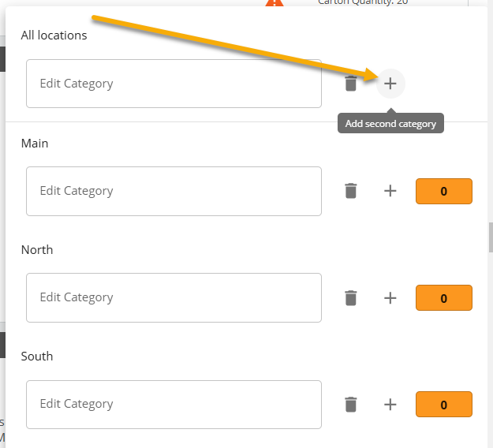Click the orange 0 badge for South
Screen dimensions: 493x448
click(443, 404)
